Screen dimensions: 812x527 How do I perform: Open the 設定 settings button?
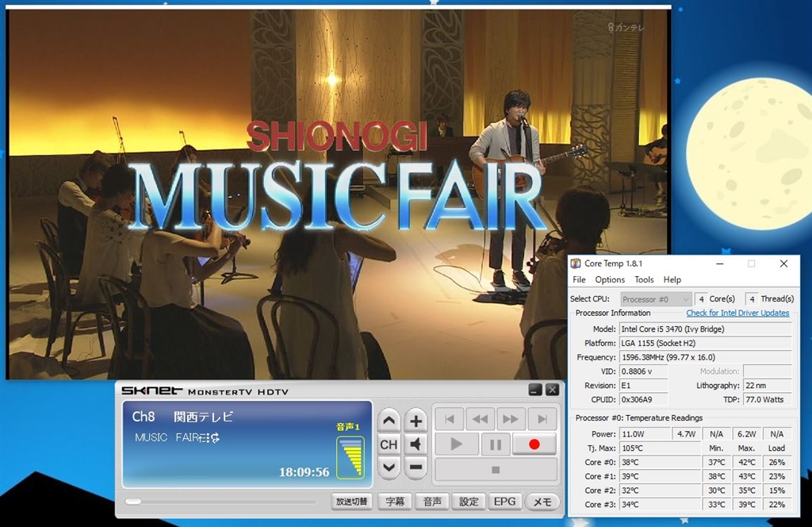click(x=469, y=502)
